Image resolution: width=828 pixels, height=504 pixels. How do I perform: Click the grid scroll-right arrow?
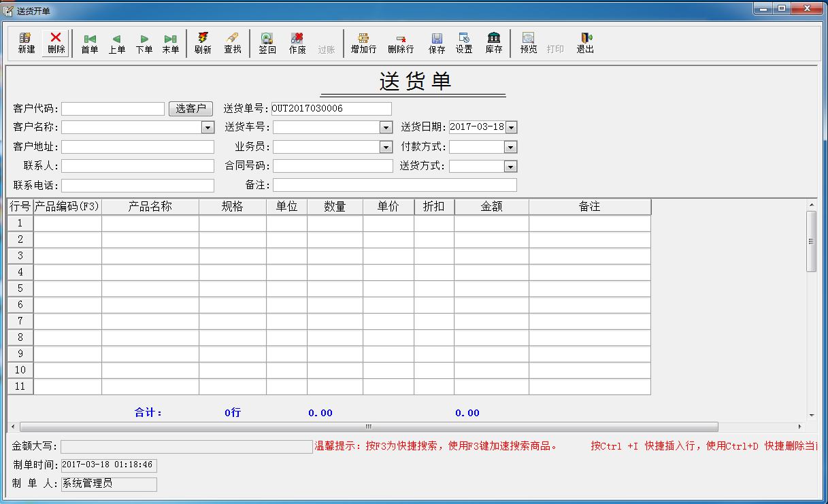click(x=799, y=426)
